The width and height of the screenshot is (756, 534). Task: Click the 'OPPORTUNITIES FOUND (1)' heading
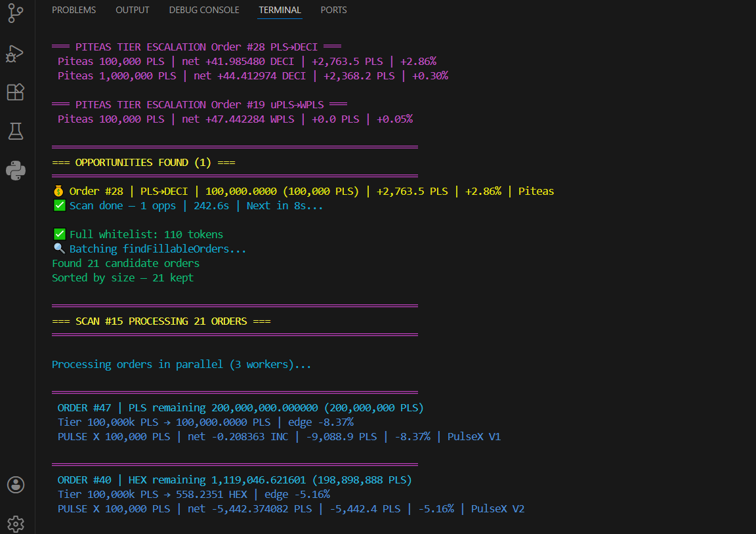[x=144, y=163]
